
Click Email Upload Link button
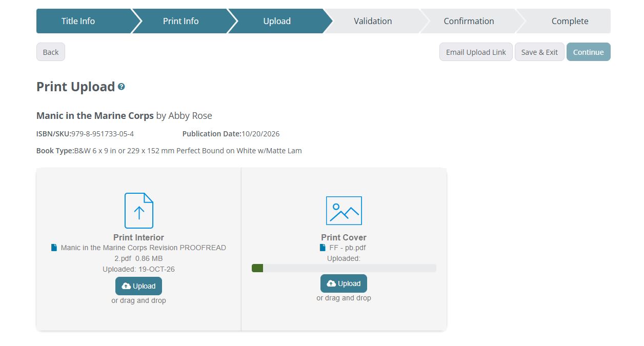476,52
